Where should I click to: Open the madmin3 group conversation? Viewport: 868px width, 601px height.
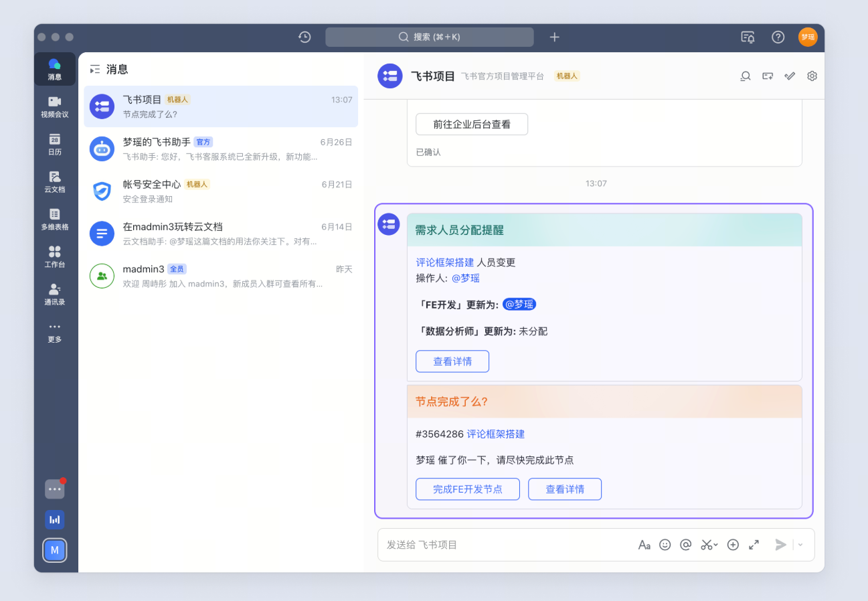pos(221,276)
